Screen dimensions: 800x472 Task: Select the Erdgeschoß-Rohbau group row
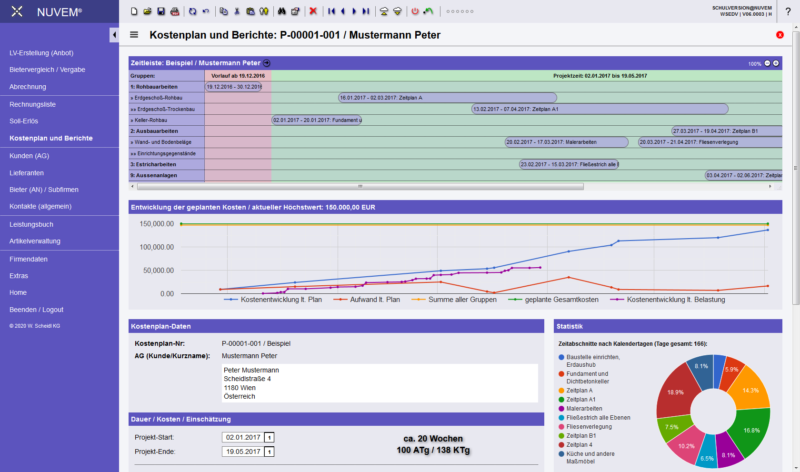coord(166,97)
